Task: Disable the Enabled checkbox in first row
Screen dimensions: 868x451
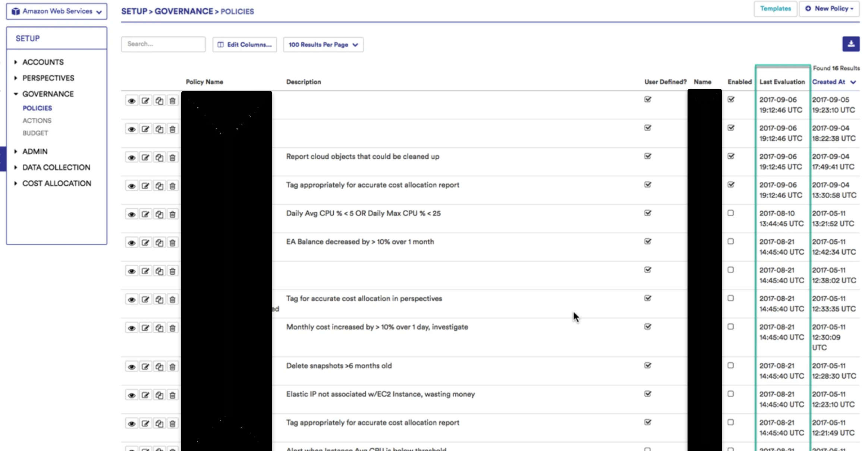Action: tap(731, 99)
